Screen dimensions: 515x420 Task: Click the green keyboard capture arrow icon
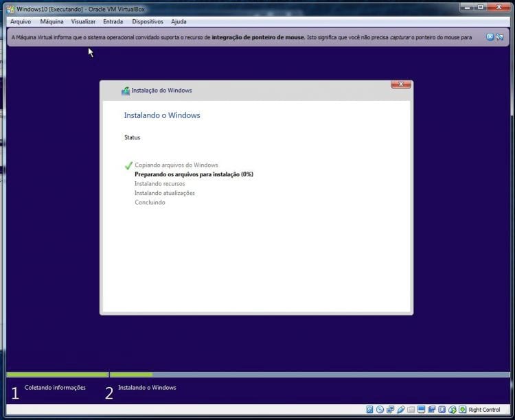point(462,410)
